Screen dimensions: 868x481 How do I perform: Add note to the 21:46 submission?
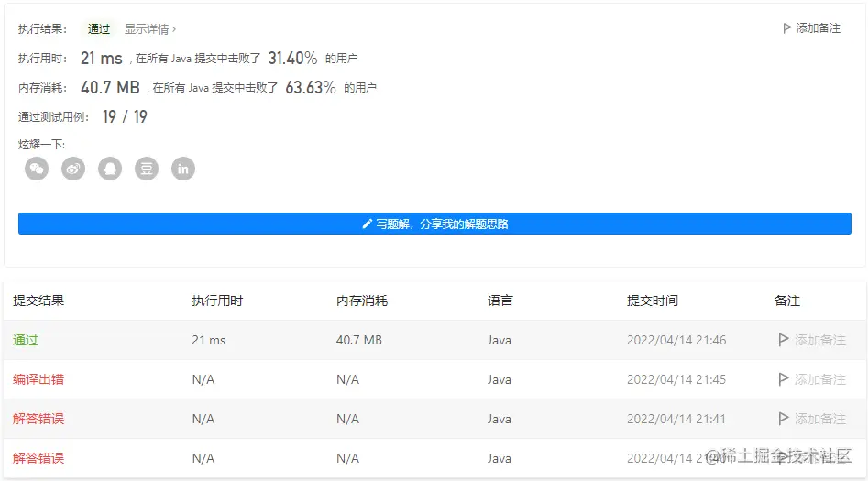point(812,340)
